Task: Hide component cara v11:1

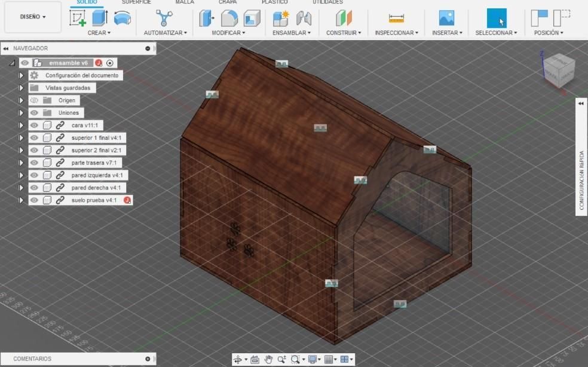Action: point(34,126)
